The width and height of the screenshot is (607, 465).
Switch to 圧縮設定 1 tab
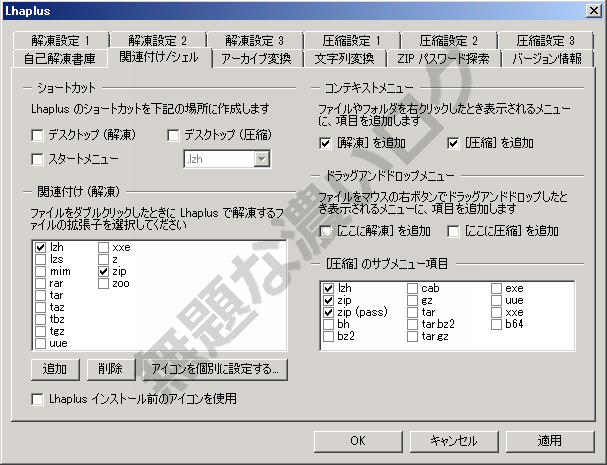352,40
